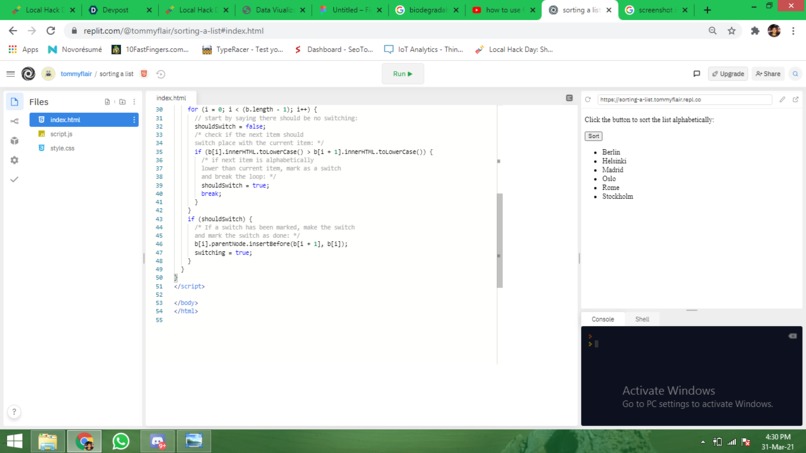The image size is (806, 453).
Task: Edit the preview URL with pencil icon
Action: pyautogui.click(x=782, y=100)
